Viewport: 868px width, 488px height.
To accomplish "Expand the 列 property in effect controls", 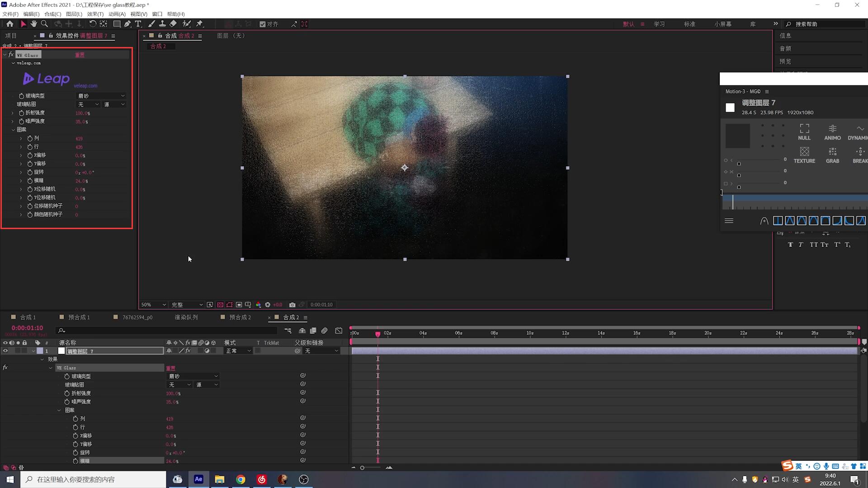I will [x=21, y=138].
